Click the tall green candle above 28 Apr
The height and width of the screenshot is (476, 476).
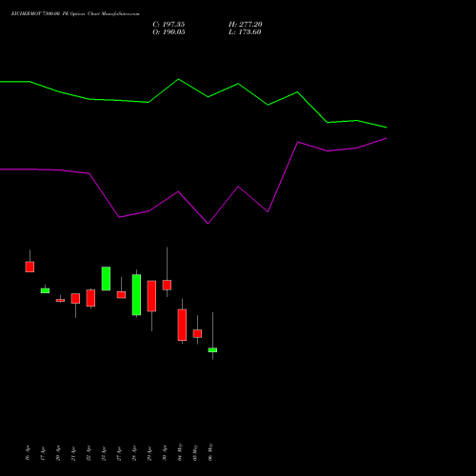[x=136, y=295]
